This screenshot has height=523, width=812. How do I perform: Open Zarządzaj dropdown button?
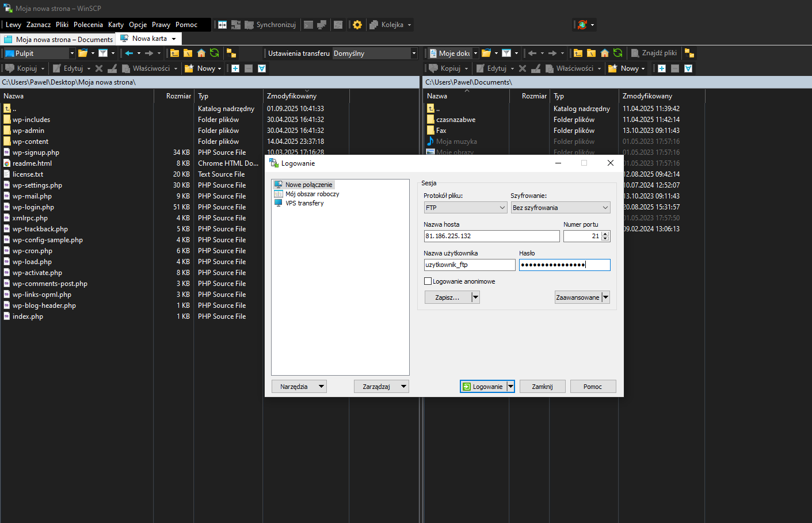coord(382,387)
